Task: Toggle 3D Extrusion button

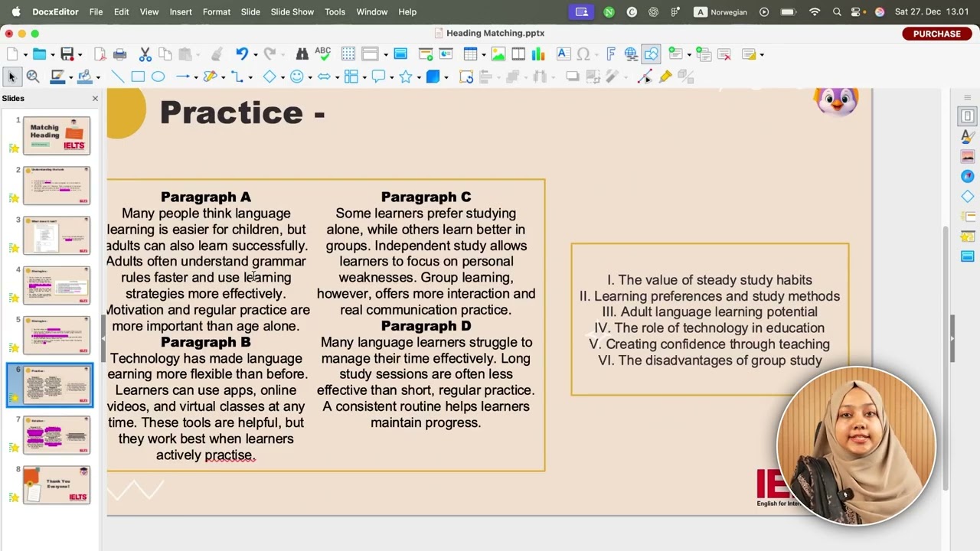Action: [x=685, y=77]
